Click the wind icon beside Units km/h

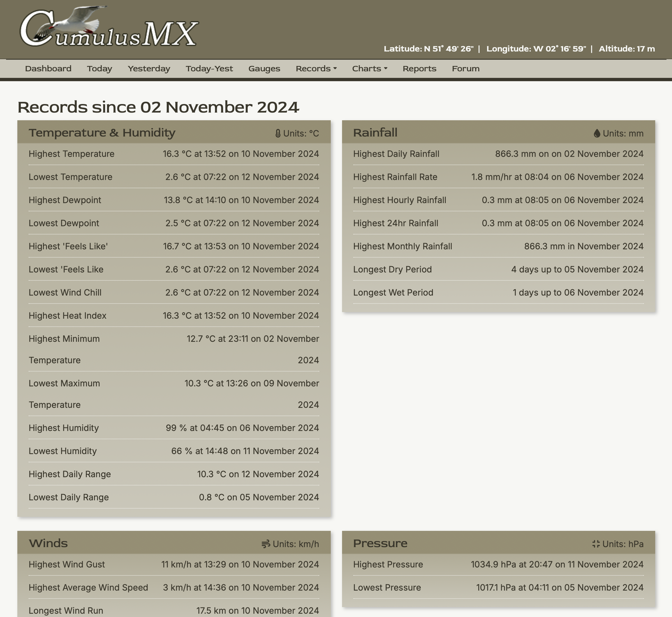tap(266, 544)
